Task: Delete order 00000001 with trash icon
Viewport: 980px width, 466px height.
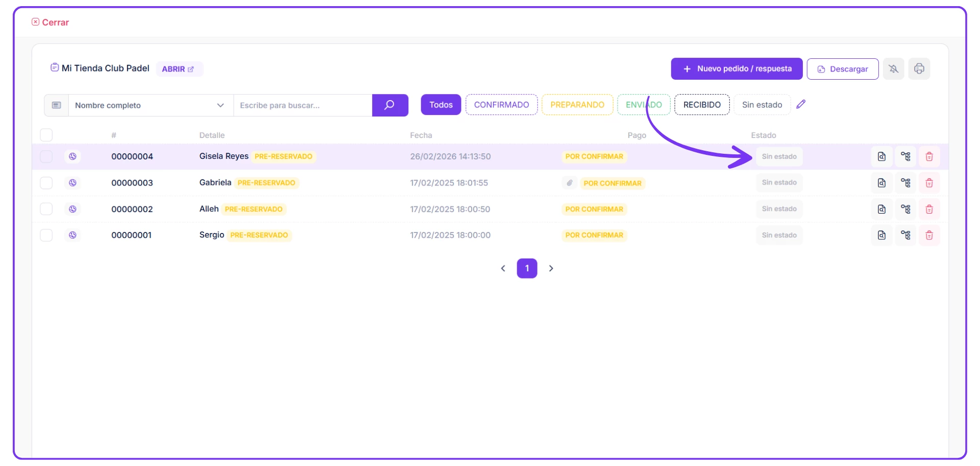Action: 929,235
